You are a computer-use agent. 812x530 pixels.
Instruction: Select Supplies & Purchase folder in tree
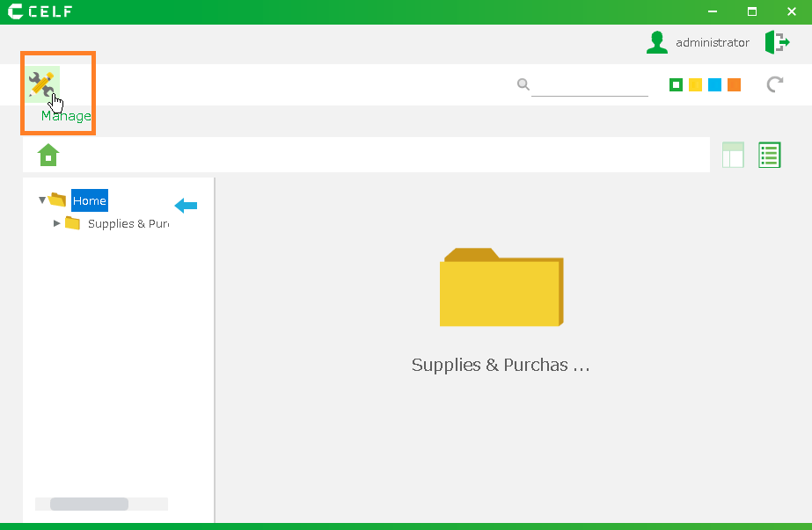[x=128, y=223]
